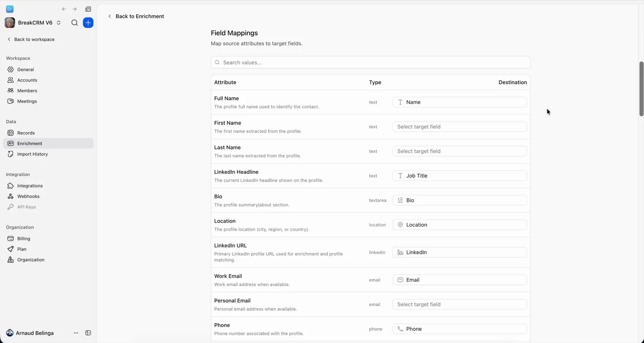This screenshot has width=644, height=343.
Task: Click the Arnaud Belinga user avatar
Action: tap(10, 333)
